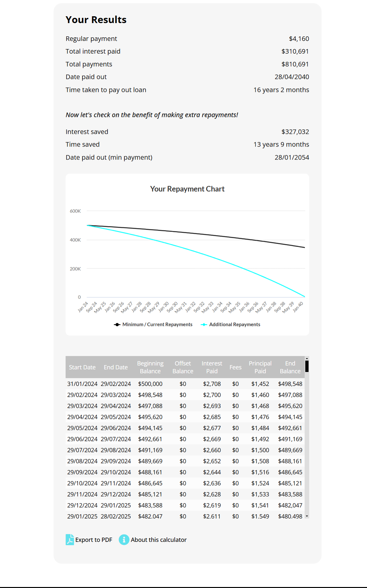Viewport: 367px width, 588px height.
Task: Click the Total interest paid label
Action: tap(93, 51)
